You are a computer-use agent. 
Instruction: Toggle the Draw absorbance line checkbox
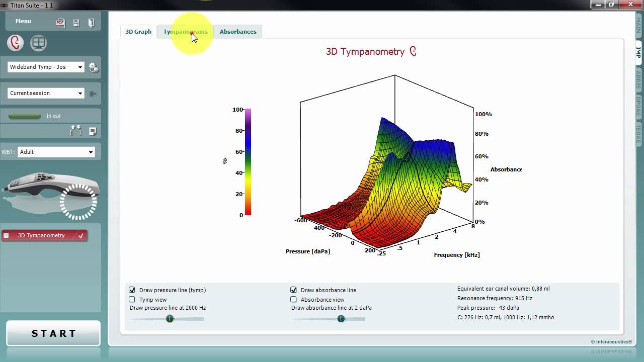(x=293, y=290)
